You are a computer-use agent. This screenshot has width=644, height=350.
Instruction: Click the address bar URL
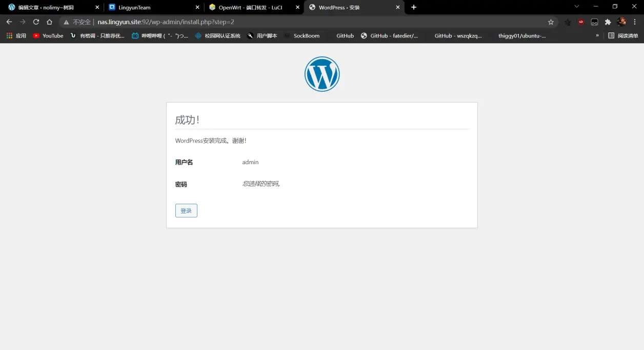166,22
